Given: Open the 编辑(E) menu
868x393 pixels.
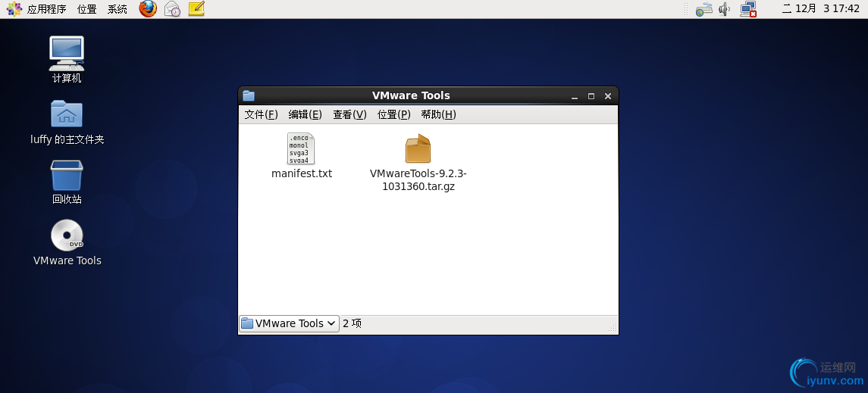Looking at the screenshot, I should pos(305,114).
